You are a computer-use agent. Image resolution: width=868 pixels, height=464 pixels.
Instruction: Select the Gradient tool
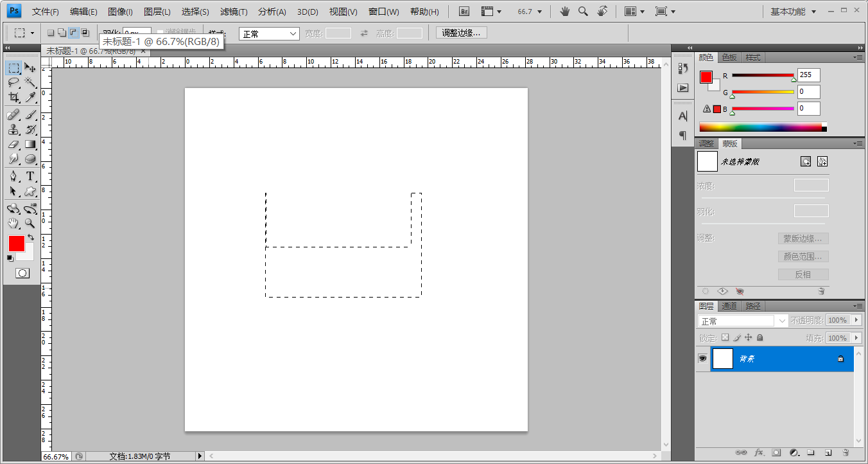tap(30, 144)
